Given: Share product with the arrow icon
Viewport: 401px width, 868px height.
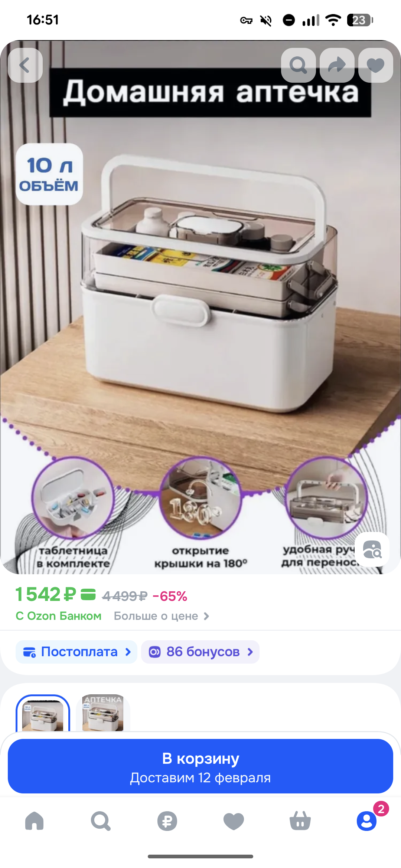Looking at the screenshot, I should (x=337, y=65).
